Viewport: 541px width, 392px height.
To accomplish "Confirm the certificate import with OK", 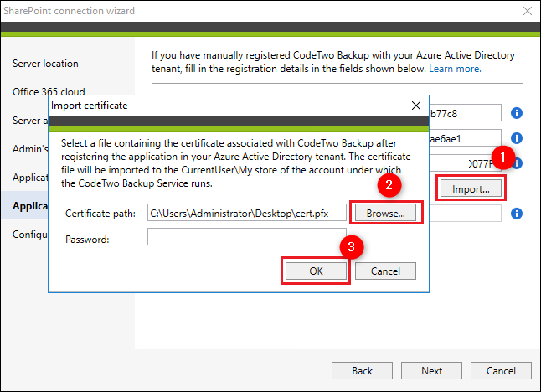I will coord(316,271).
